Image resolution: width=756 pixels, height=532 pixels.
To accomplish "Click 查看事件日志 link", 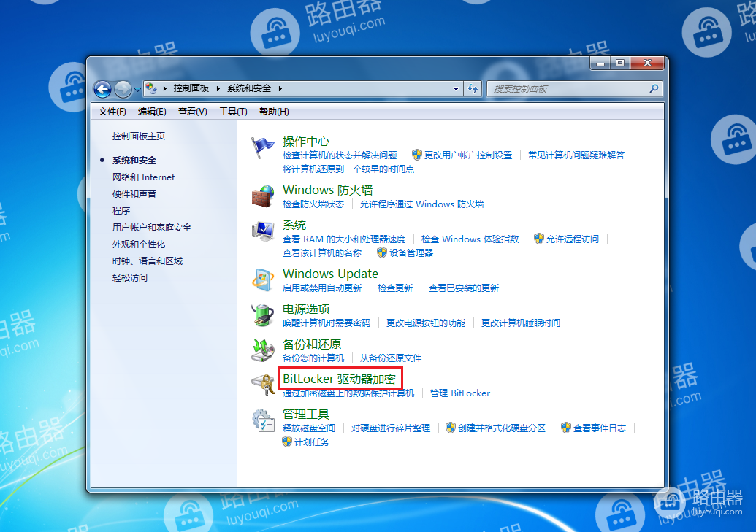I will tap(599, 428).
